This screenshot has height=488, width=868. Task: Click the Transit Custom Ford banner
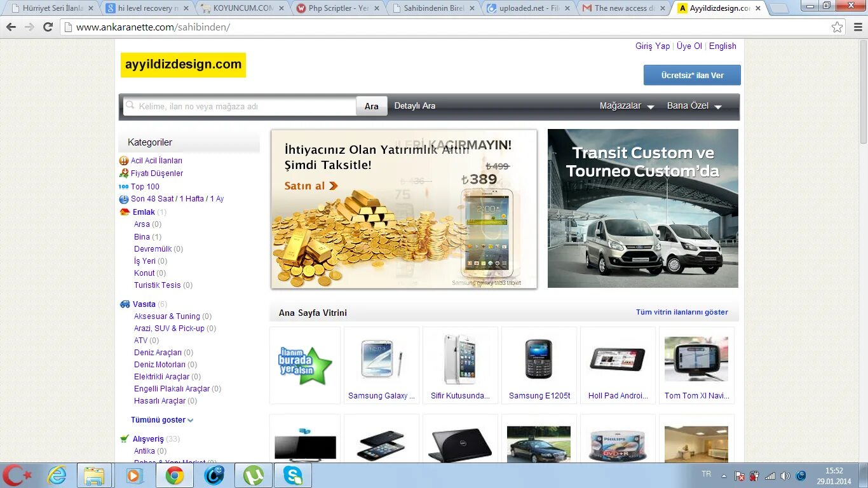(643, 208)
